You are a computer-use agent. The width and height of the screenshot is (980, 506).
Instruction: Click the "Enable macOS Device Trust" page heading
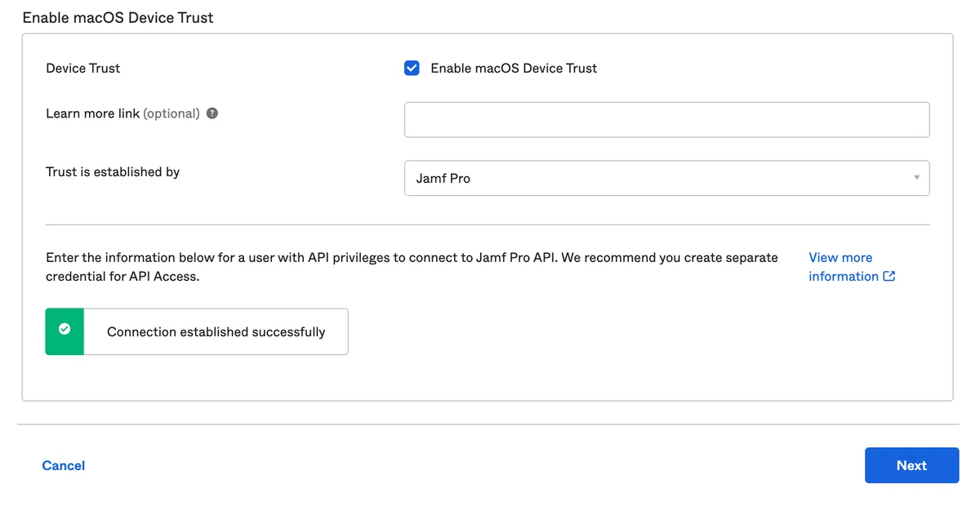(118, 17)
